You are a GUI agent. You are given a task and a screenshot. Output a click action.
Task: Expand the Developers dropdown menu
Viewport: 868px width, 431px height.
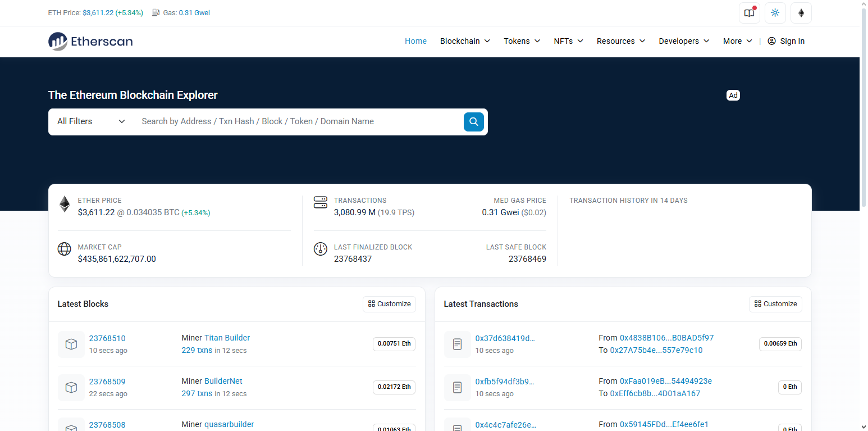[x=684, y=41]
